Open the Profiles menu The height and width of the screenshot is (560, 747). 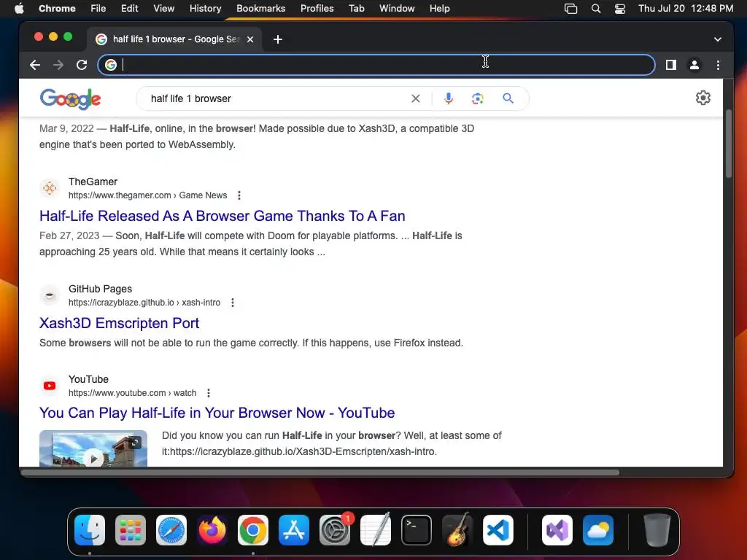317,9
